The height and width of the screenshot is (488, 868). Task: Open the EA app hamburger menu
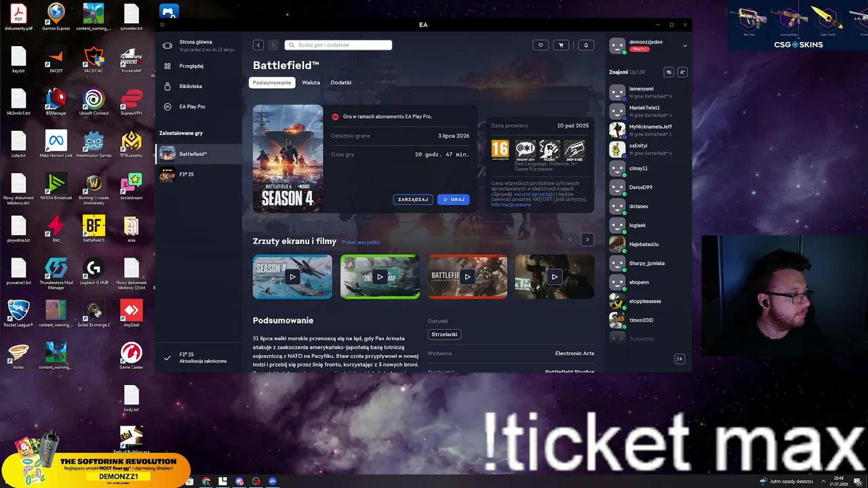(x=162, y=25)
